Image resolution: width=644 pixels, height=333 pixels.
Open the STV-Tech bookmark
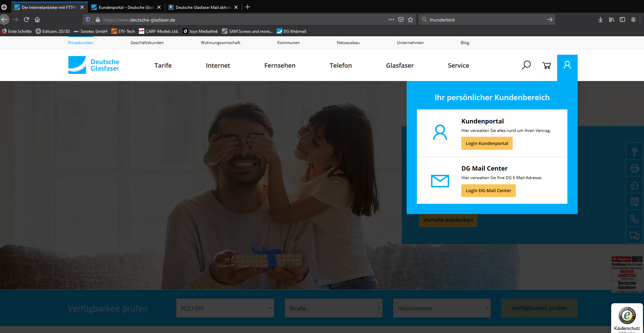coord(123,31)
